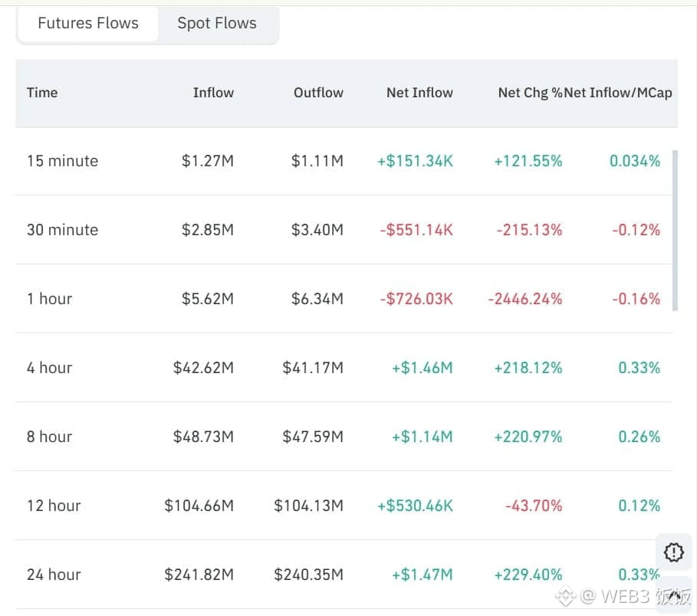
Task: Switch to the Futures Flows tab
Action: click(x=88, y=23)
